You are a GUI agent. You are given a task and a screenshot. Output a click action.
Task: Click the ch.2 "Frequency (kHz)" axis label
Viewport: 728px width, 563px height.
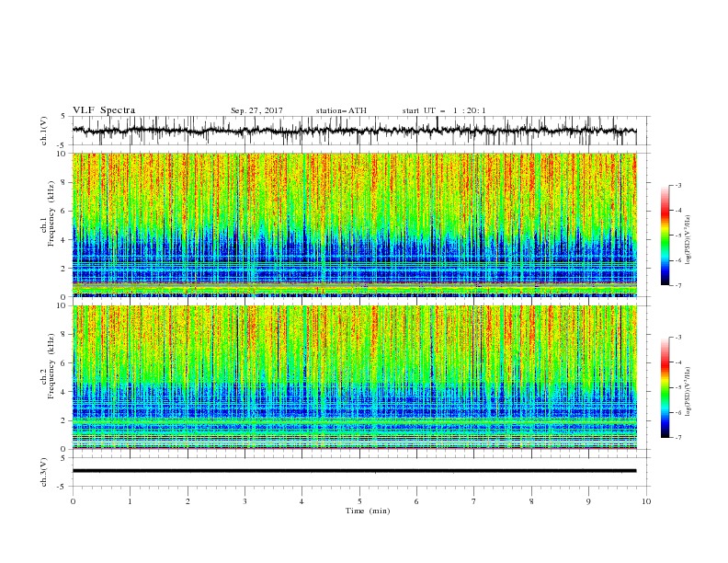[51, 366]
